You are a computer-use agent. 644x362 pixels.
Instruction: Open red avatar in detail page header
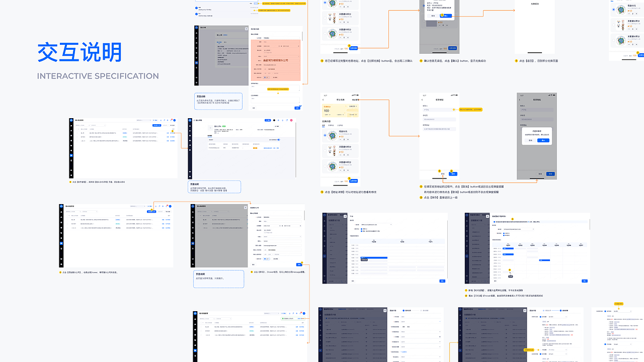tap(291, 120)
